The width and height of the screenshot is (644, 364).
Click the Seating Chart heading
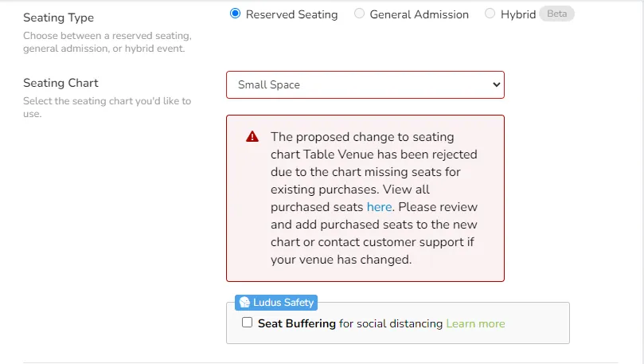(x=60, y=83)
